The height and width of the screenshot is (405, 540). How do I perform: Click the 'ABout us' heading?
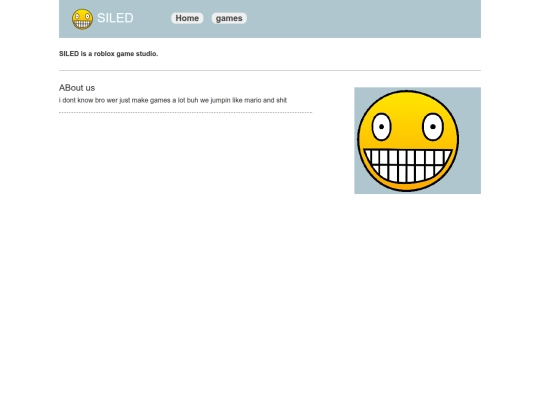click(77, 88)
